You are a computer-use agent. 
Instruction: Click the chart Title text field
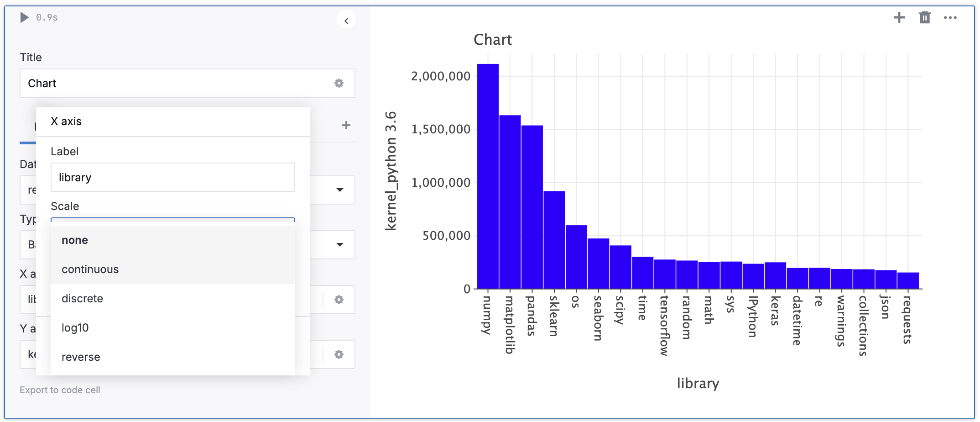tap(178, 83)
